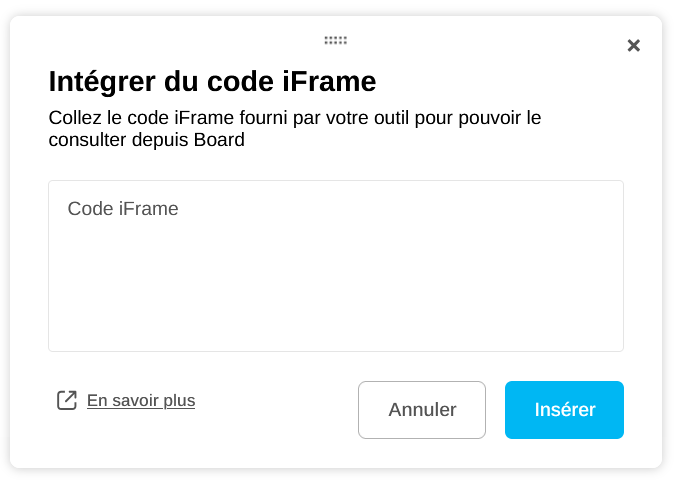Click the arrow-in-box icon at bottom left
This screenshot has height=485, width=688.
point(67,401)
